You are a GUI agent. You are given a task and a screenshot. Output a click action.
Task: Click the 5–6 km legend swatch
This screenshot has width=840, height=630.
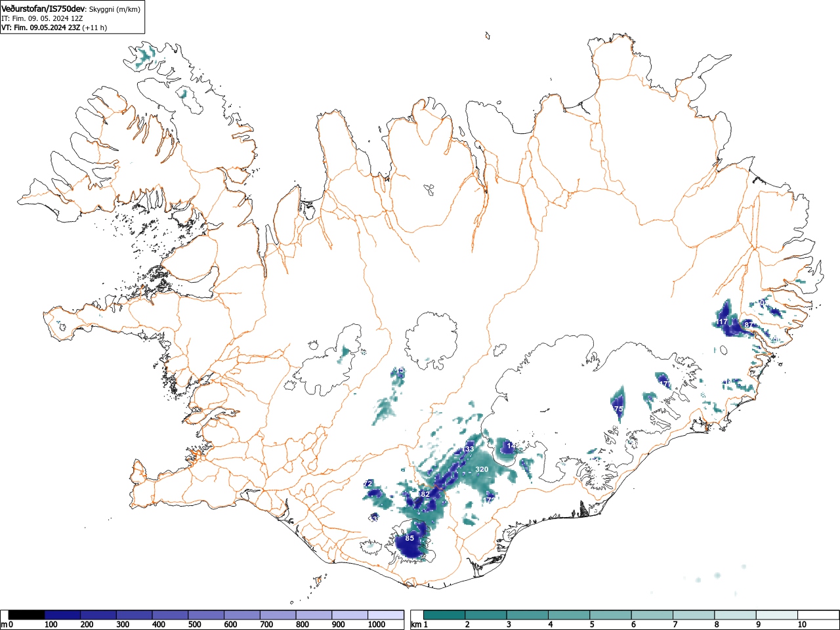[612, 615]
